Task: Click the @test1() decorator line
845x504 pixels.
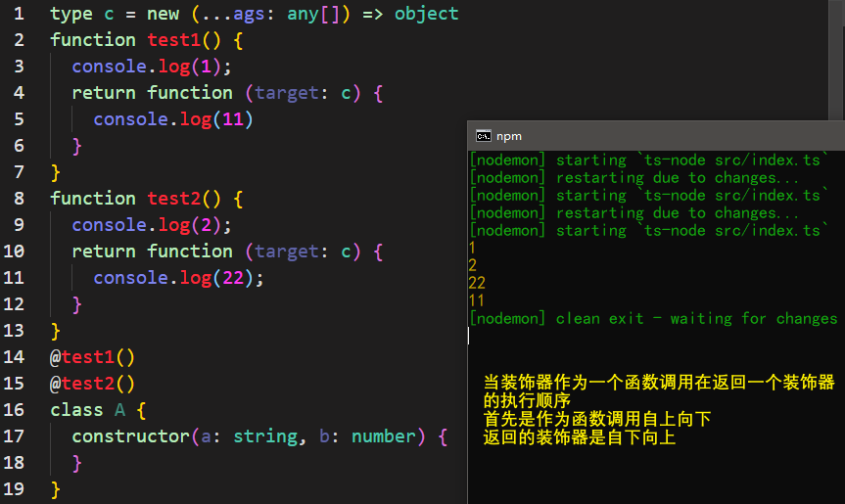Action: point(92,356)
